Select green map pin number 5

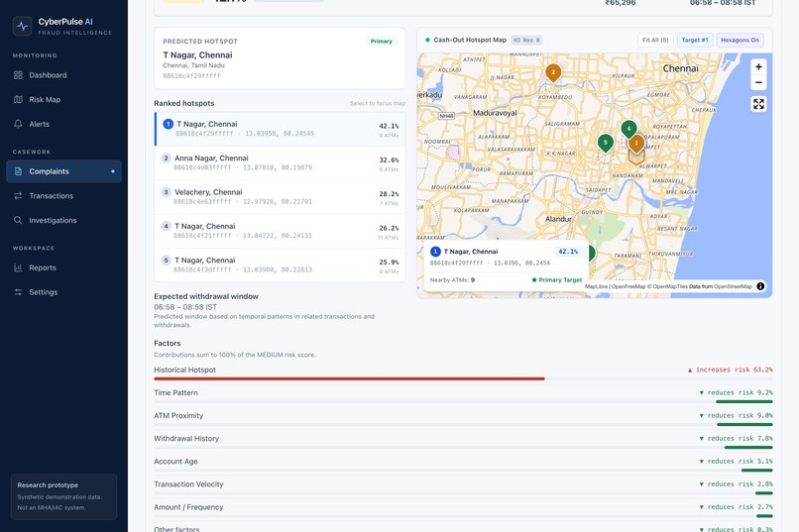tap(605, 143)
